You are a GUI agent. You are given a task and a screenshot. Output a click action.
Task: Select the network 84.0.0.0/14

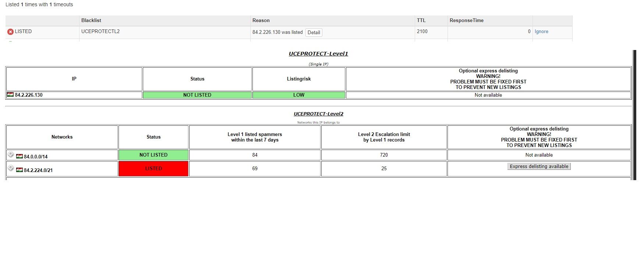pos(36,157)
